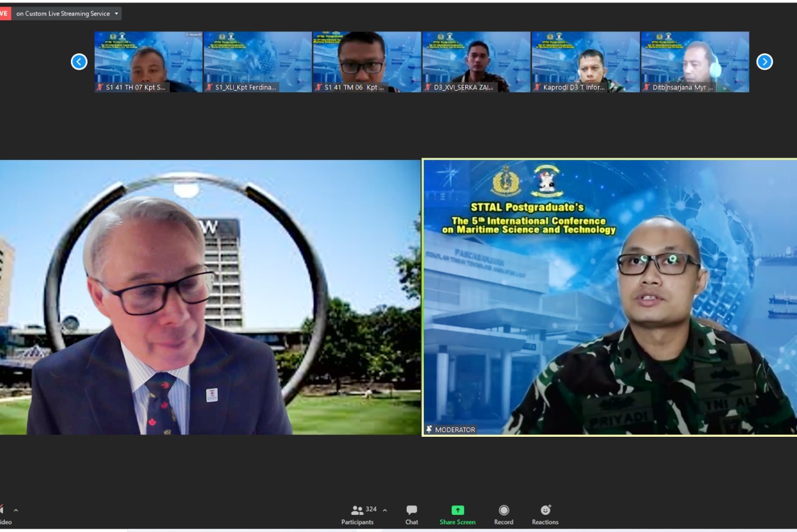Screen dimensions: 797x532
Task: Open the Participants panel
Action: 358,514
